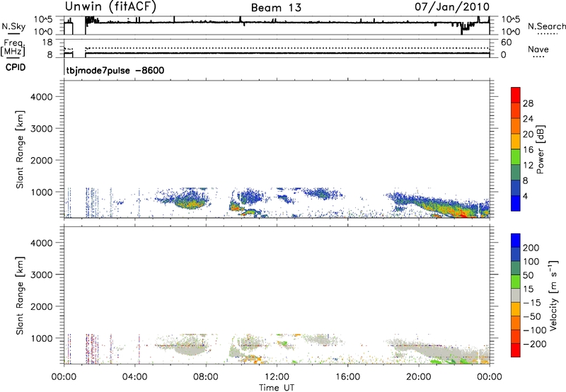
Task: Click the light green 15-50 velocity swatch
Action: [516, 282]
